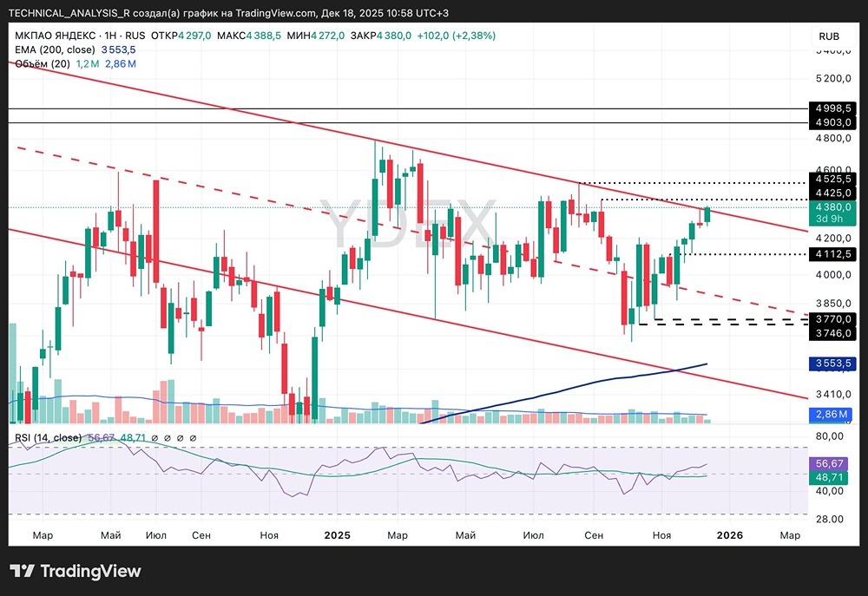This screenshot has height=596, width=868.
Task: Click the 4 800,0 price axis tick
Action: coord(833,138)
